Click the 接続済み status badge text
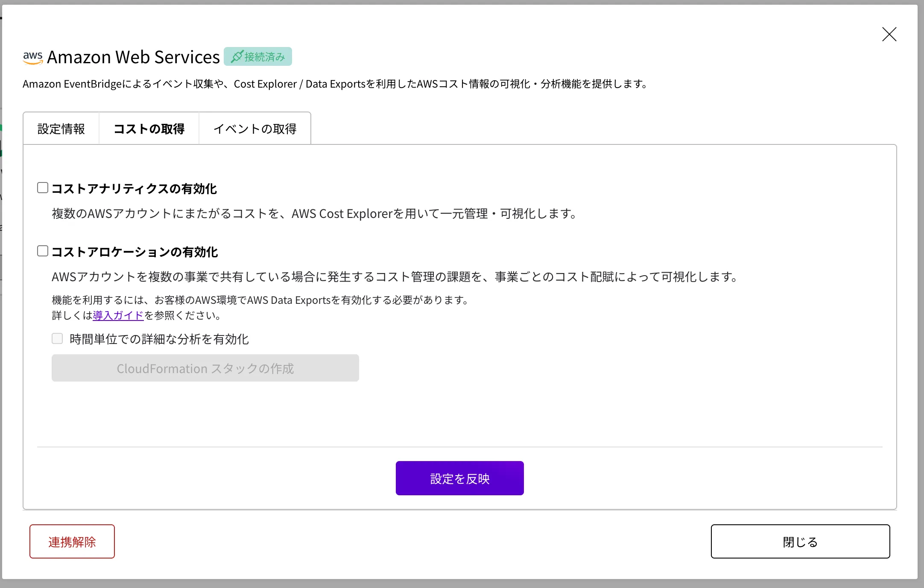This screenshot has height=588, width=924. tap(264, 57)
